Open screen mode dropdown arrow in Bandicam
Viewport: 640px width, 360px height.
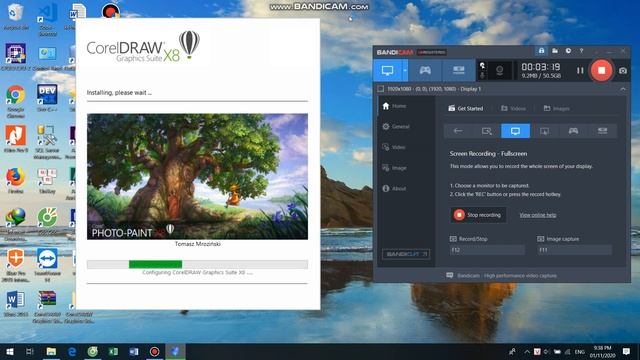[x=405, y=70]
